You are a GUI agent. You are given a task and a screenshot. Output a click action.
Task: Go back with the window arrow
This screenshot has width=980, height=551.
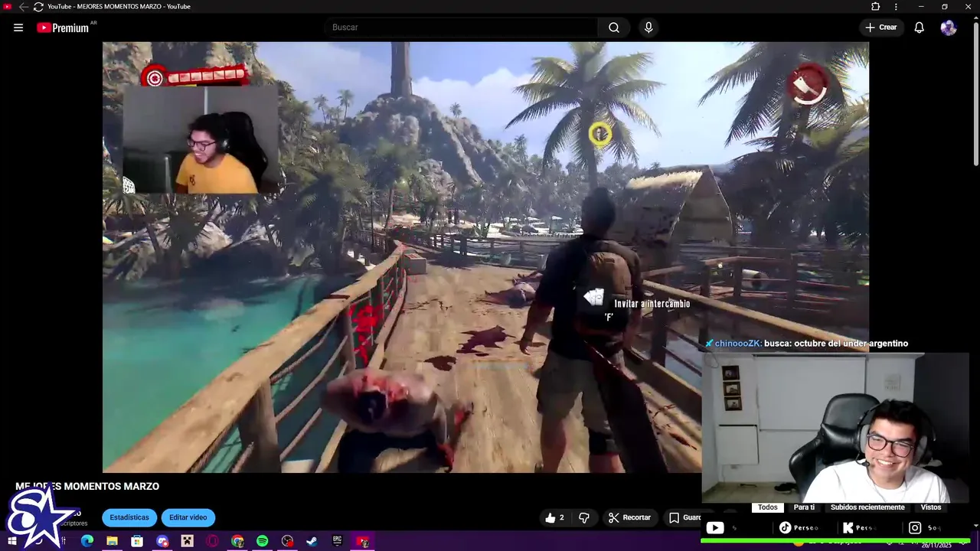point(23,7)
